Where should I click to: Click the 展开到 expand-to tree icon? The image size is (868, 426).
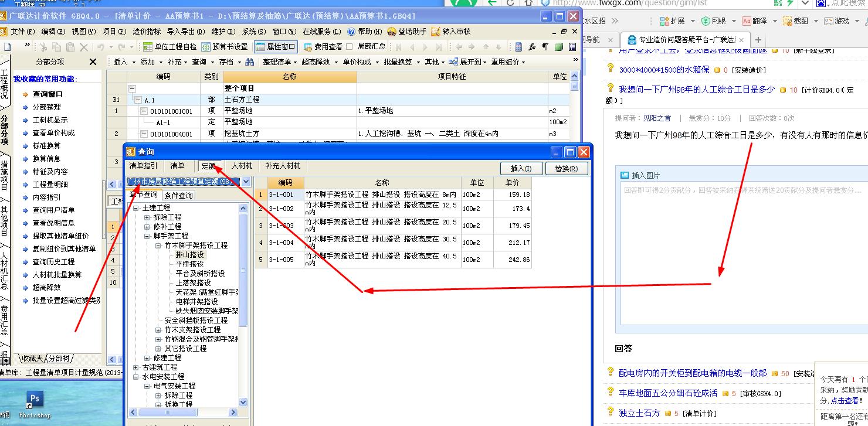click(453, 62)
